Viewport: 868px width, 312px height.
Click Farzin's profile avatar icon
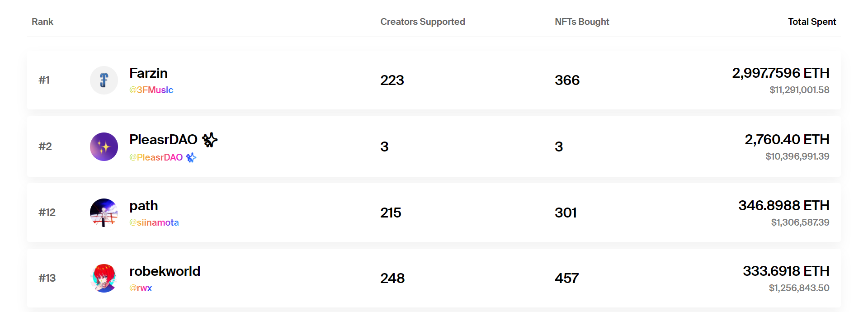click(x=104, y=80)
